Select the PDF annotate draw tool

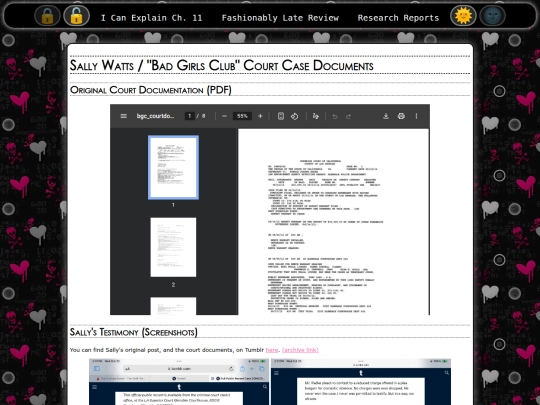click(x=316, y=116)
